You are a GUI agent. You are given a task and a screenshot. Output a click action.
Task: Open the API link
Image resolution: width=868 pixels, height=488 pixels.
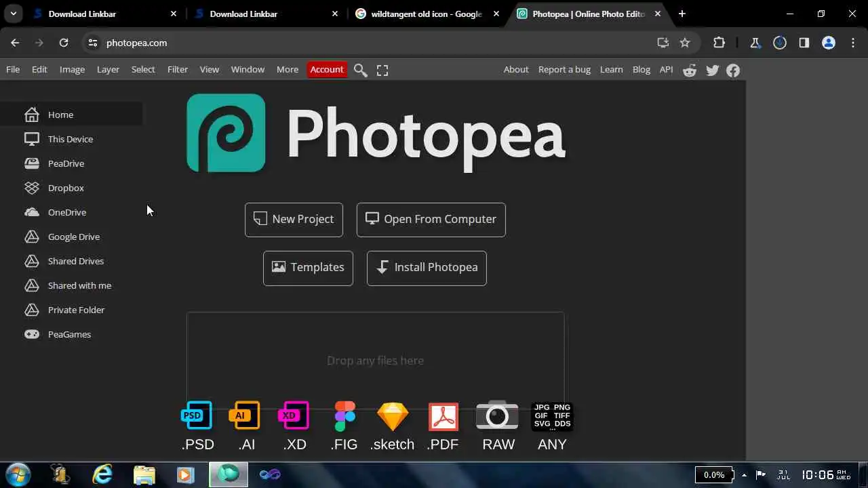pyautogui.click(x=666, y=69)
